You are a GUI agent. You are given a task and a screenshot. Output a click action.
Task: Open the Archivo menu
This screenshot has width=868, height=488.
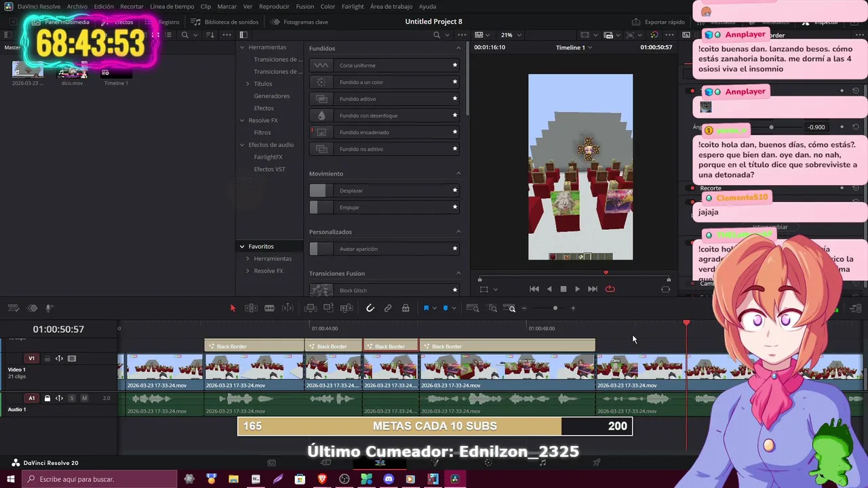coord(77,6)
